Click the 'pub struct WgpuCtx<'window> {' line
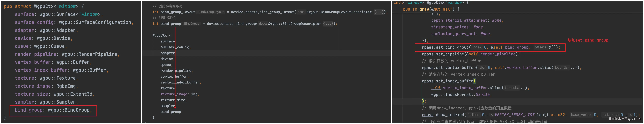 coord(44,6)
